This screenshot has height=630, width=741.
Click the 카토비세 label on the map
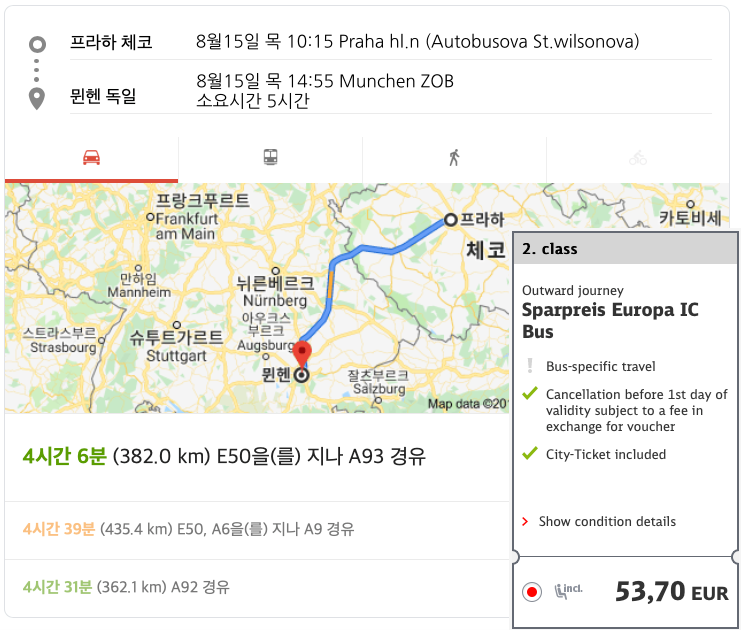coord(690,218)
